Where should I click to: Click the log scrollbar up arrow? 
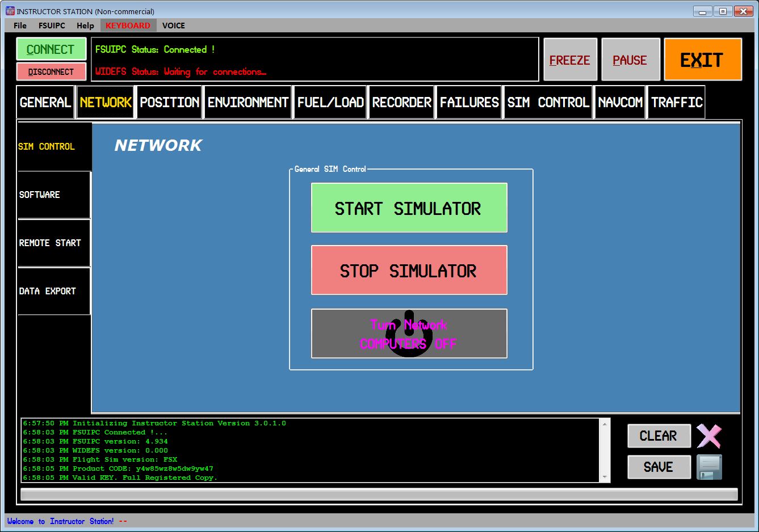click(605, 424)
